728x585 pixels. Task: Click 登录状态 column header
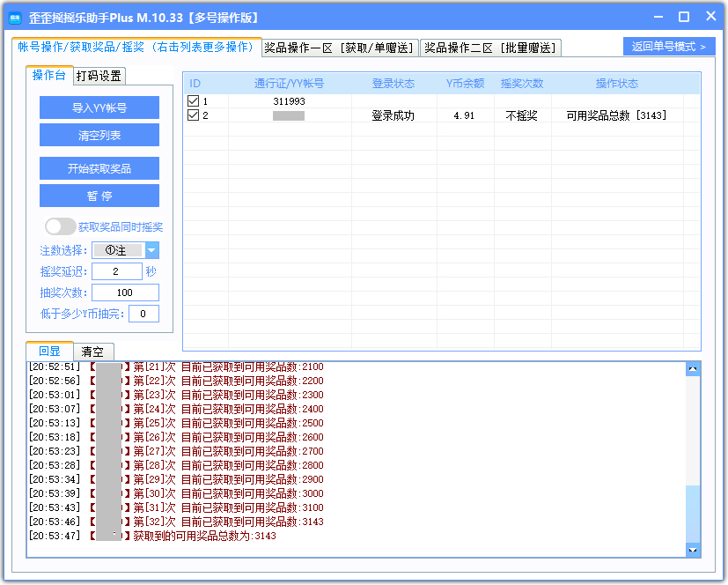393,84
